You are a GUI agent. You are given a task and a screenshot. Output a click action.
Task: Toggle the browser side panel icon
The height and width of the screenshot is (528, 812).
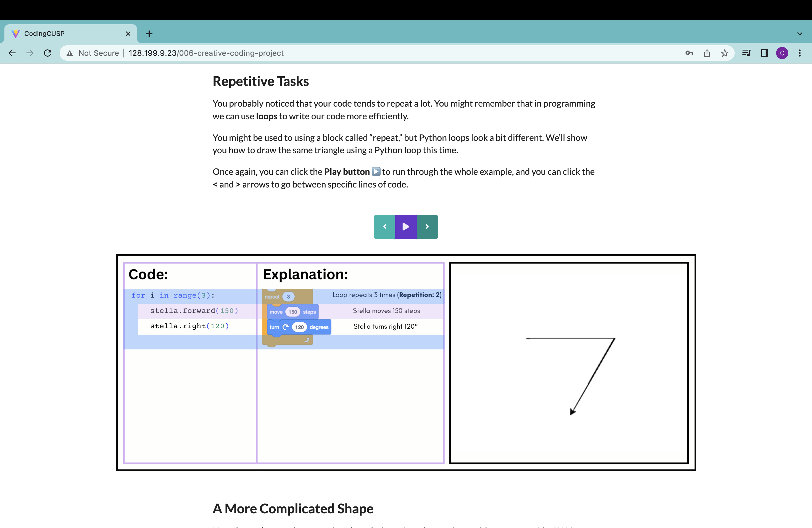764,53
